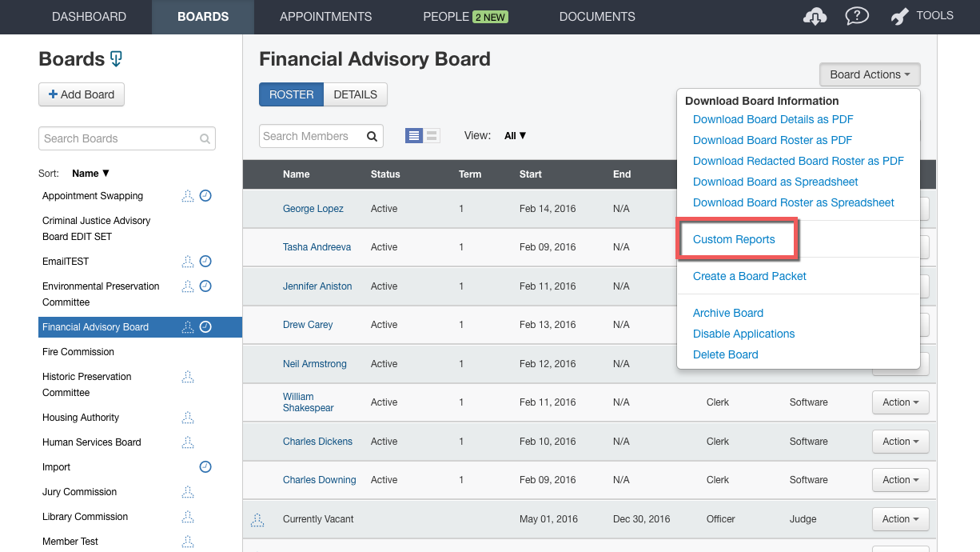The height and width of the screenshot is (552, 980).
Task: Open Action dropdown for Charles Dickens
Action: (x=900, y=442)
